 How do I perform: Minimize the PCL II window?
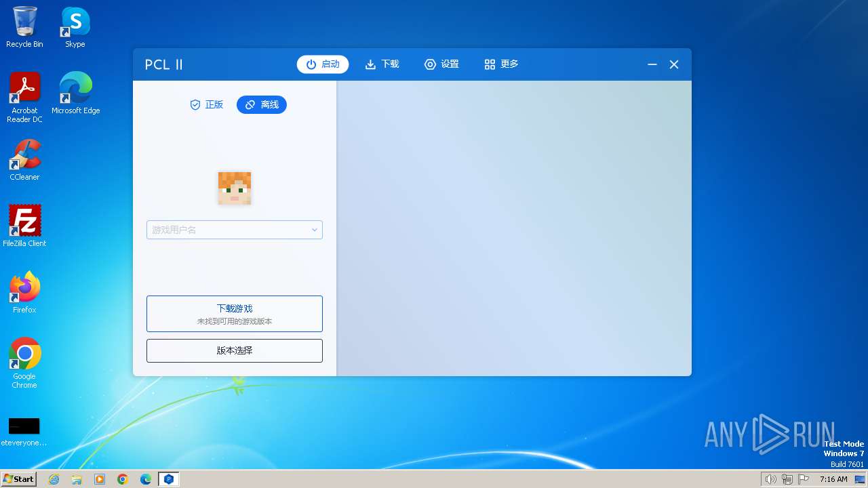(652, 64)
